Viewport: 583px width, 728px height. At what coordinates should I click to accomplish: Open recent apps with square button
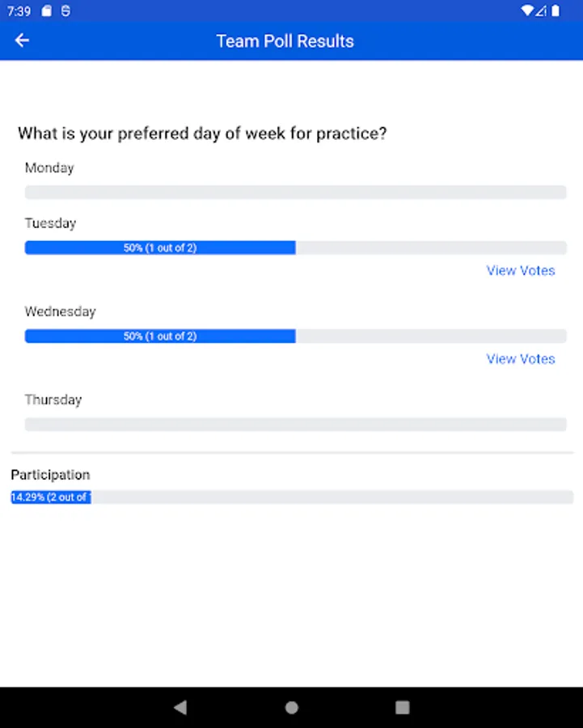[402, 708]
